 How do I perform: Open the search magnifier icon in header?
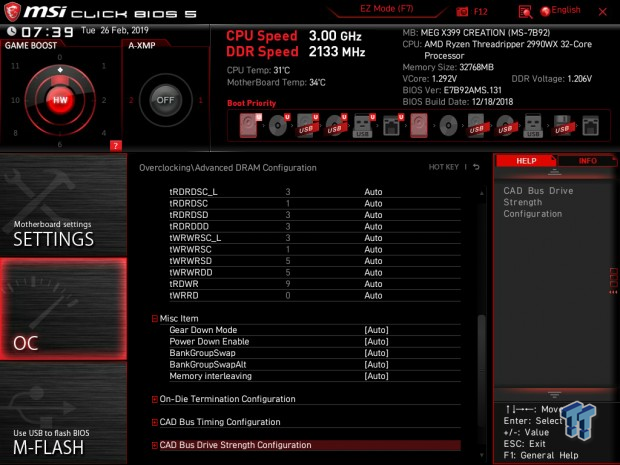point(525,12)
